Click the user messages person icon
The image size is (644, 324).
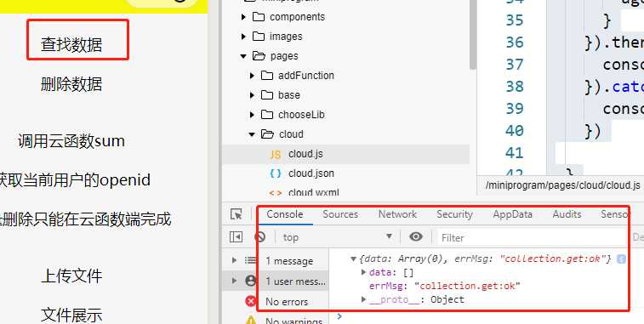pyautogui.click(x=250, y=281)
